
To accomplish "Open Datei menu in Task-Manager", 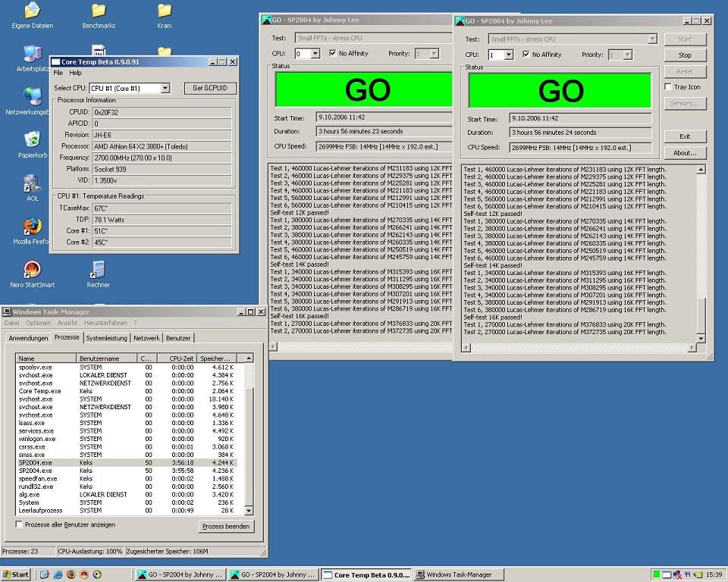I will [x=11, y=323].
